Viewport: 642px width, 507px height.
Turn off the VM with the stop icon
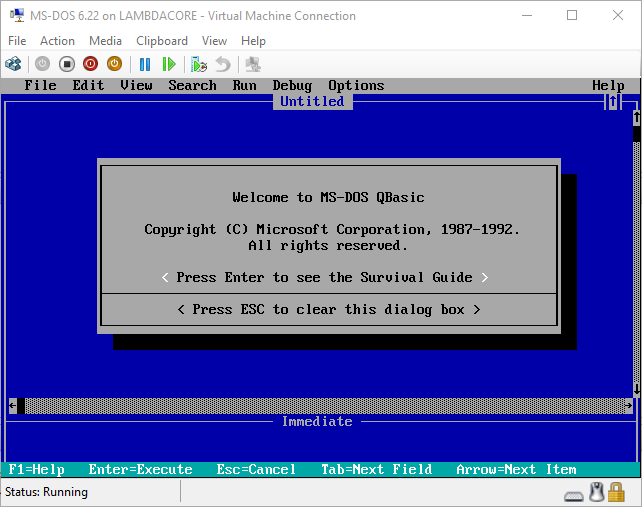tap(67, 64)
